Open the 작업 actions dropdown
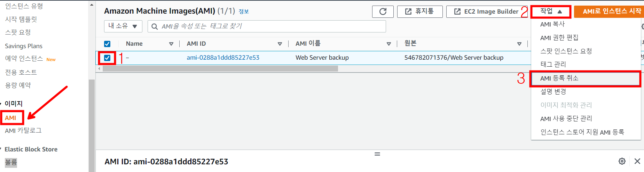The height and width of the screenshot is (172, 644). click(551, 12)
